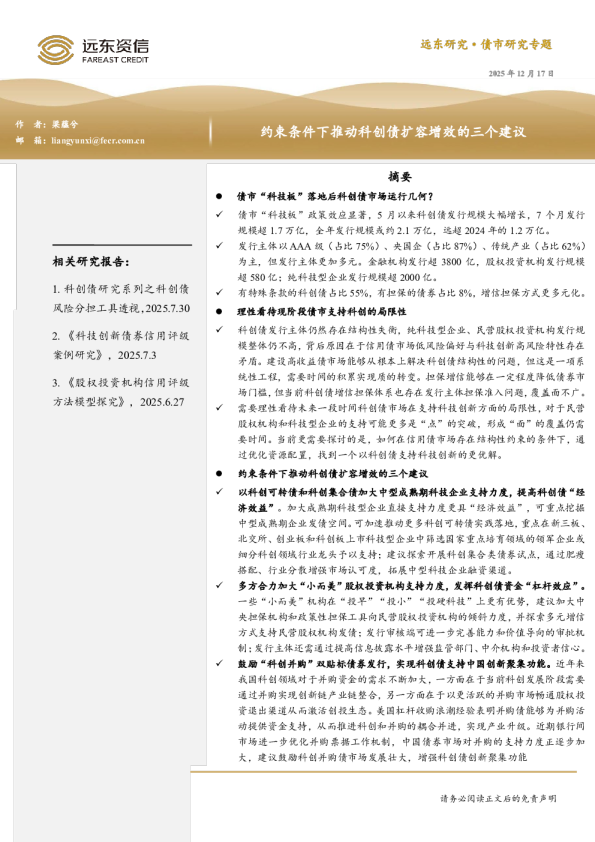This screenshot has width=595, height=842.
Task: Click the bulleted heading 约束条件下推动科创债扩容增效的三个建议
Action: (x=333, y=474)
